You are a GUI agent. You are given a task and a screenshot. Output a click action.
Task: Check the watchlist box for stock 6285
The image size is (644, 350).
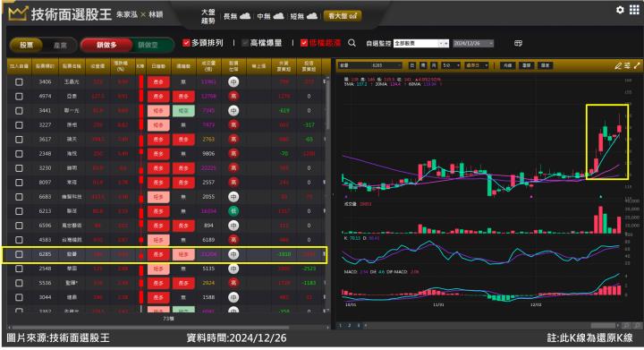tap(19, 254)
